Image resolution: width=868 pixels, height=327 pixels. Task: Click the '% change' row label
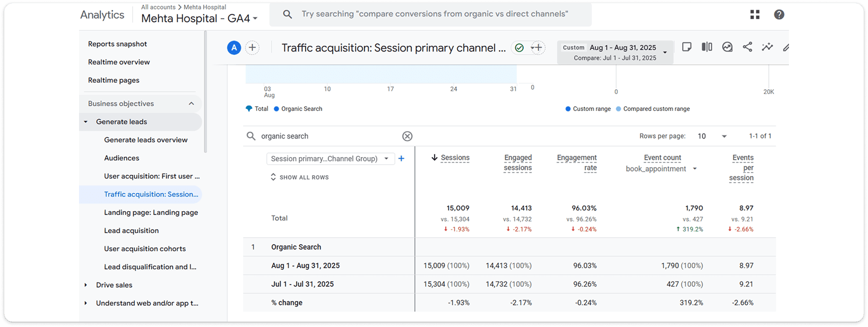[287, 303]
